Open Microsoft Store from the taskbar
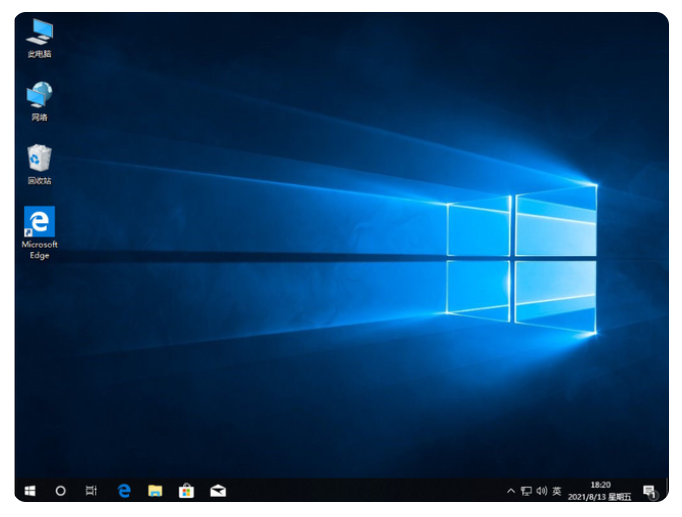Image resolution: width=682 pixels, height=517 pixels. [186, 491]
